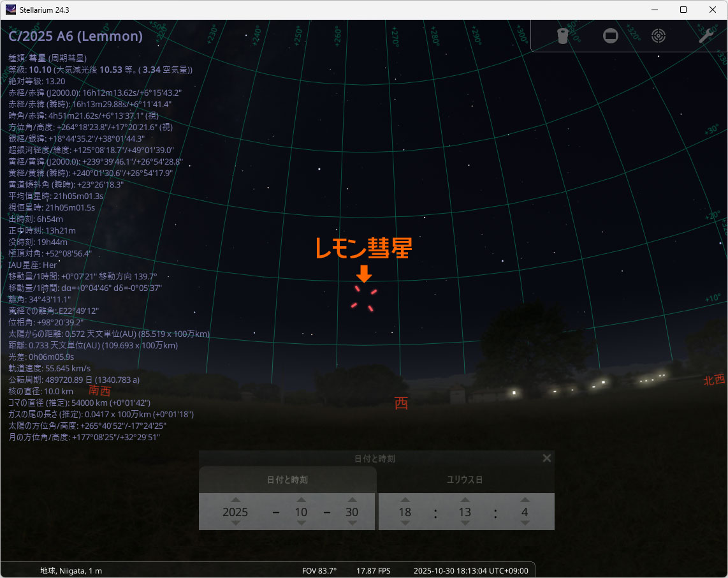The image size is (728, 578).
Task: Decrease seconds with the down arrow
Action: [x=524, y=524]
